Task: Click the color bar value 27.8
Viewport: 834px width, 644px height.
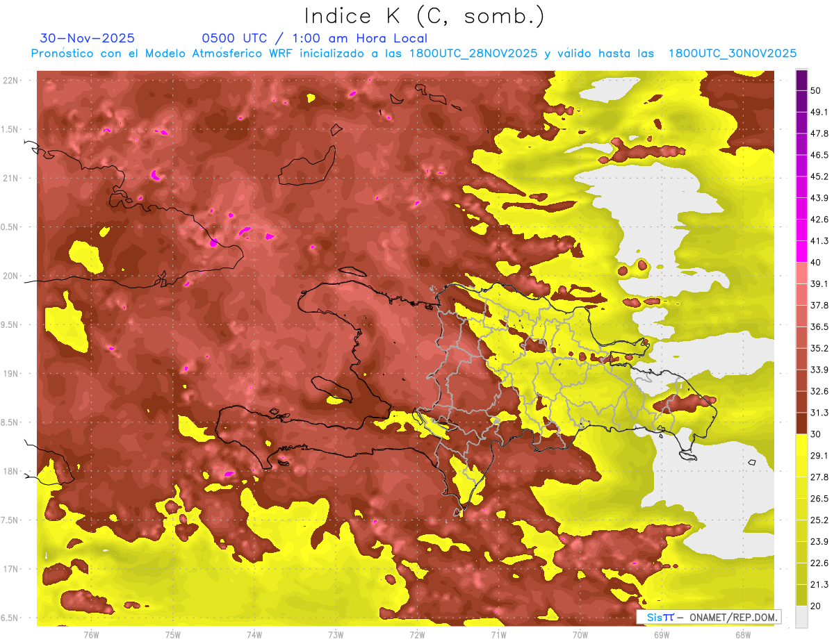Action: tap(819, 477)
